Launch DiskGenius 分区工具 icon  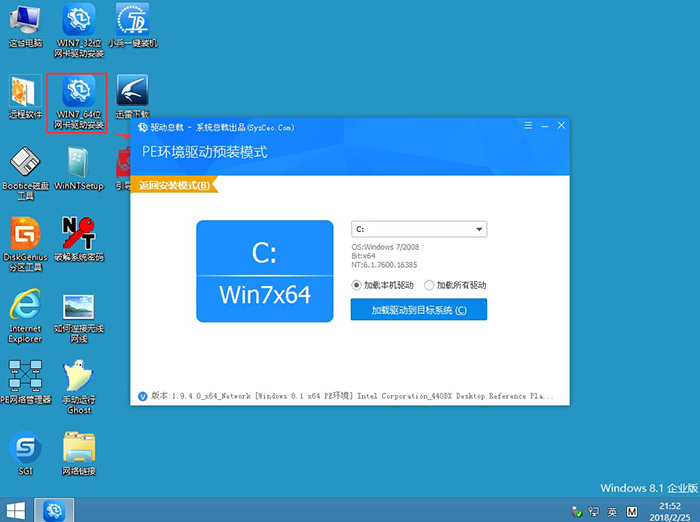pyautogui.click(x=25, y=236)
